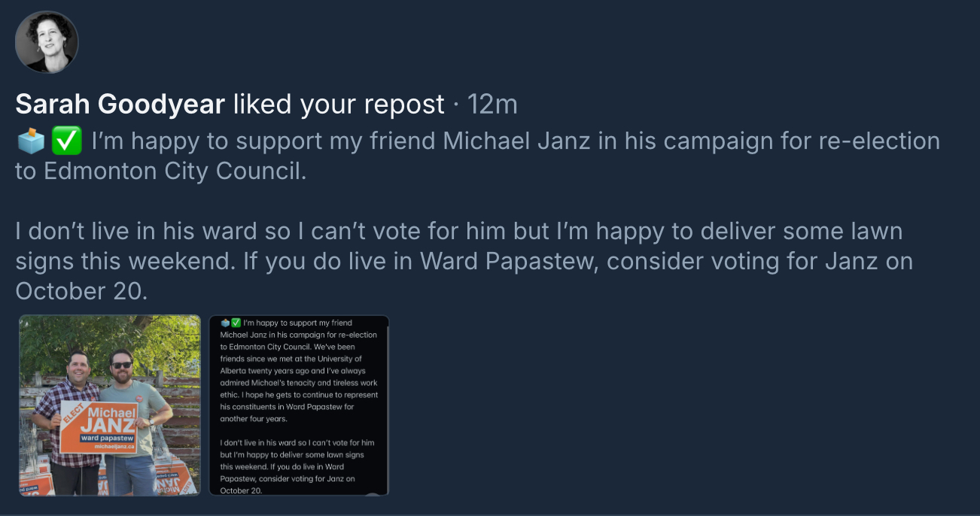Click the post paragraph about delivering lawn signs
Screen dimensions: 980x516
pos(464,261)
